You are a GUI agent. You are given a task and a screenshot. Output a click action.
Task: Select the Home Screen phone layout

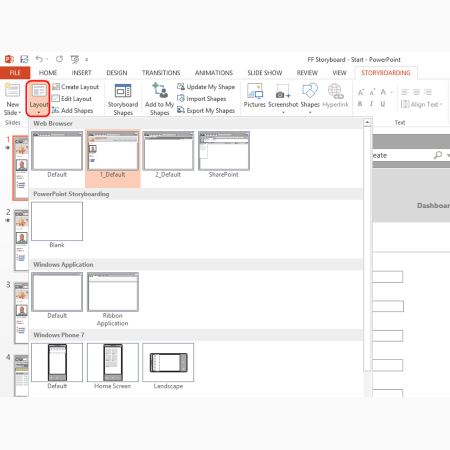113,366
